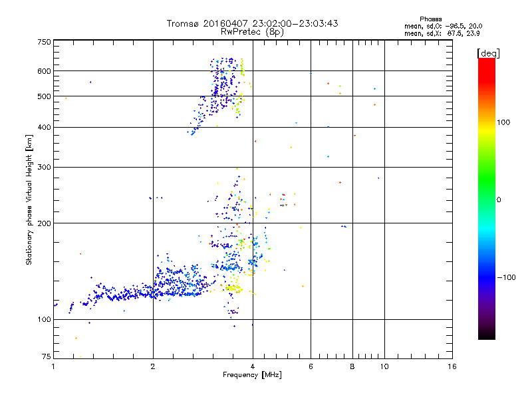Click y-axis tick label "600"
532x399 pixels.
point(44,71)
